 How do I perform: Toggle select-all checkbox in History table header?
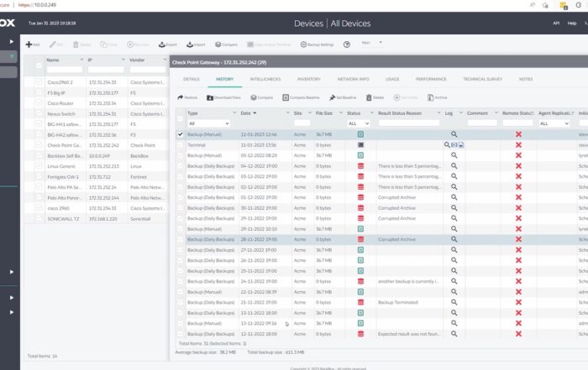181,118
